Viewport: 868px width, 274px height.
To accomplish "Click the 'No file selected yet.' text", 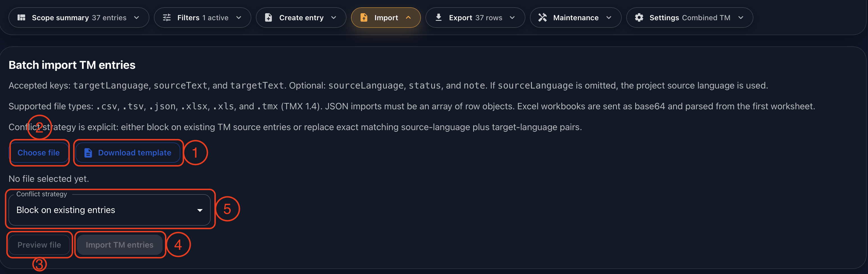I will pyautogui.click(x=49, y=179).
